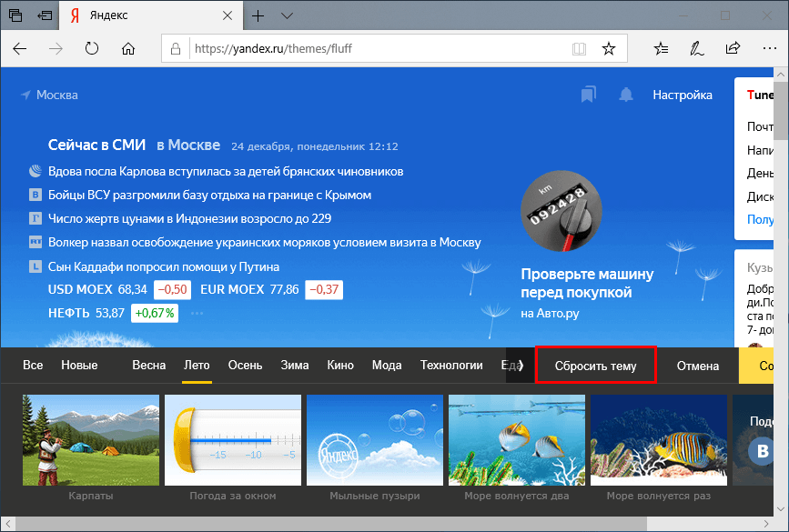Choose the Море волнуется раз theme

659,440
